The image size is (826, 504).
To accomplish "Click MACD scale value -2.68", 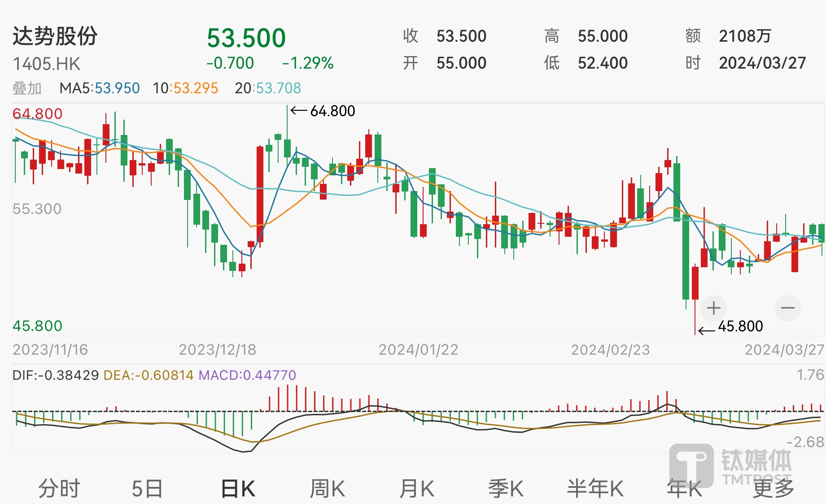I will pos(805,442).
